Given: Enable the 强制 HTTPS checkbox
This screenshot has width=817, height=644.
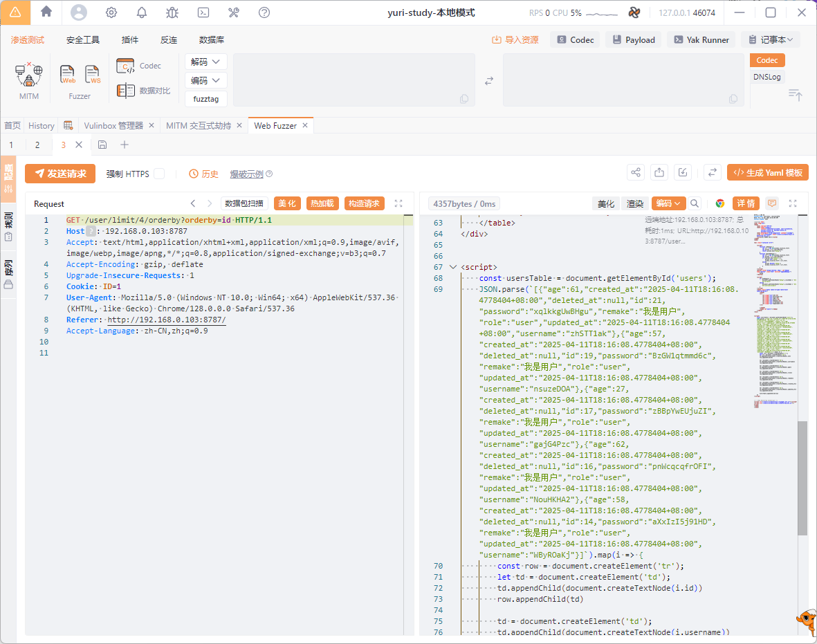Looking at the screenshot, I should click(159, 174).
